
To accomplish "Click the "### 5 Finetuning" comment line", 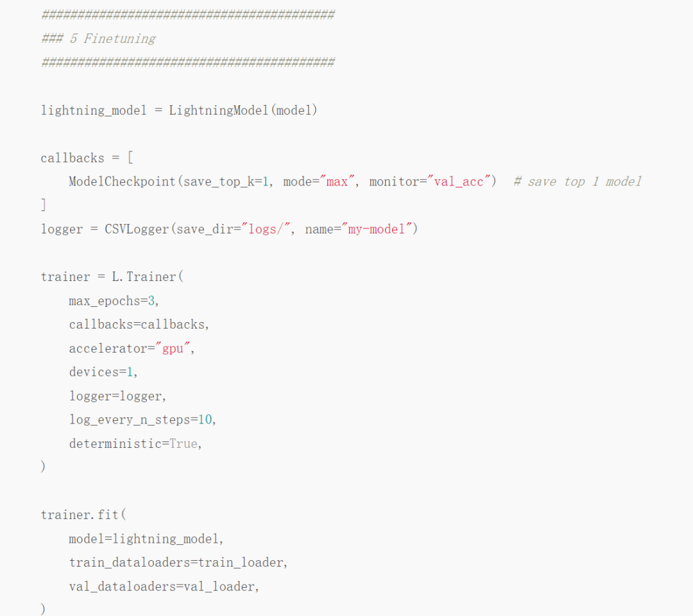I will point(98,38).
